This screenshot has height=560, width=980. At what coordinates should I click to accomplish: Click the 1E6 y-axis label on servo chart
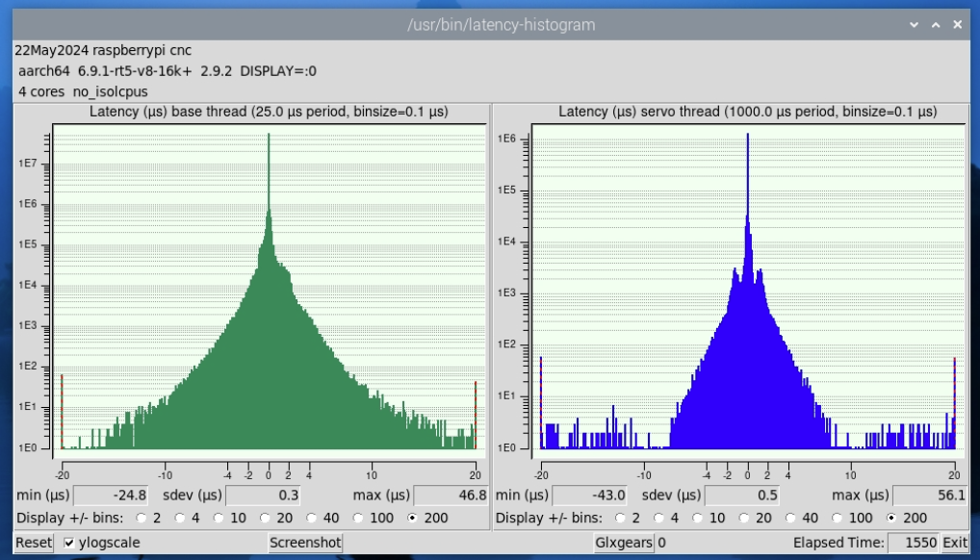click(507, 139)
